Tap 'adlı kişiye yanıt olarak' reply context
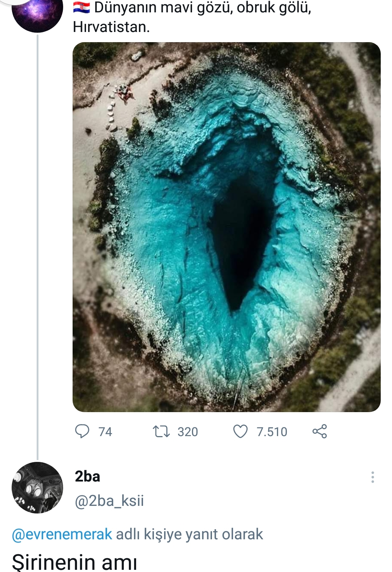The image size is (392, 572). tap(189, 534)
